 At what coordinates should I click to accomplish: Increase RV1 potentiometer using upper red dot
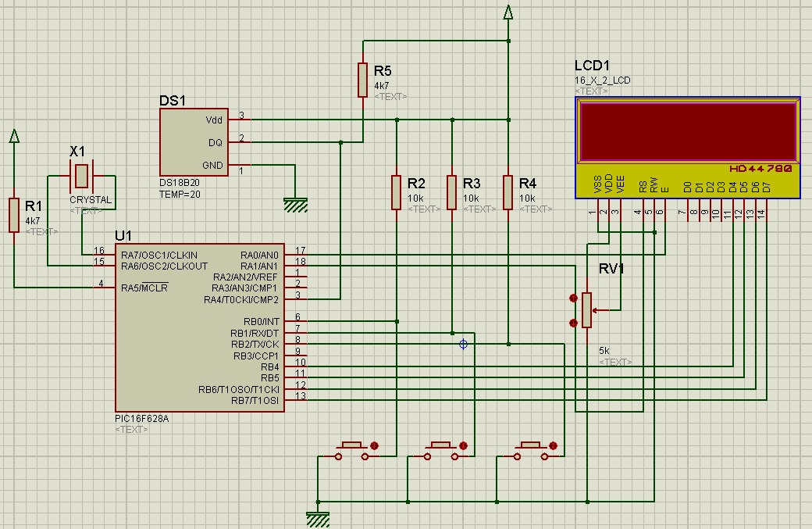[x=575, y=298]
